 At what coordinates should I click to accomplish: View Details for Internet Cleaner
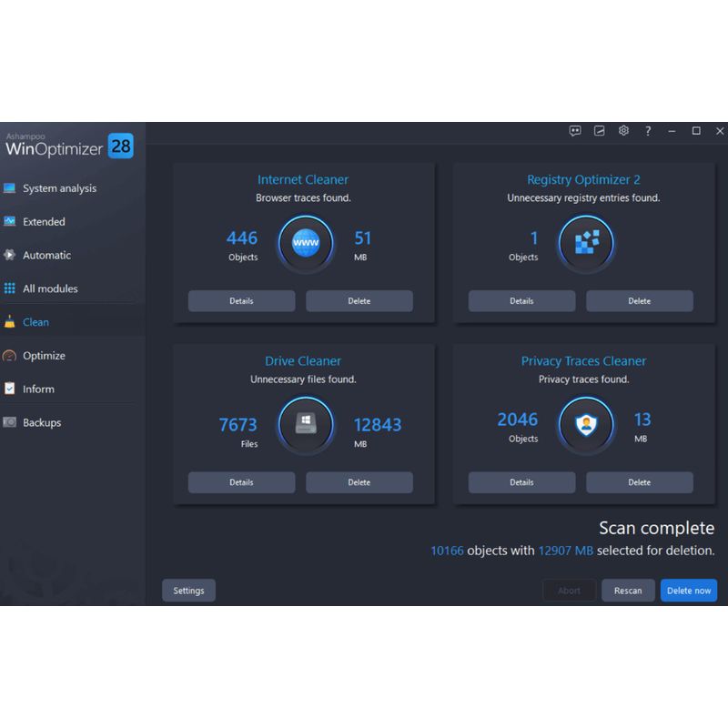click(241, 301)
